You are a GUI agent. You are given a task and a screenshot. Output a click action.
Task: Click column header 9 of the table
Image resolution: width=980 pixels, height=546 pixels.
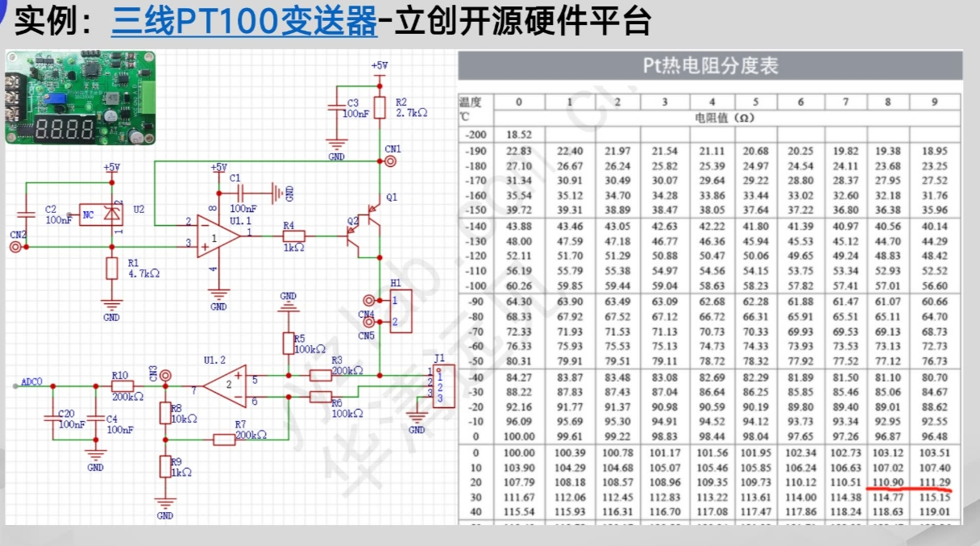tap(935, 102)
